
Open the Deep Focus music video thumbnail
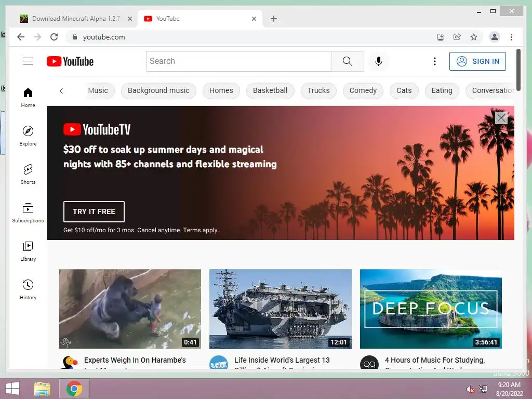tap(431, 309)
